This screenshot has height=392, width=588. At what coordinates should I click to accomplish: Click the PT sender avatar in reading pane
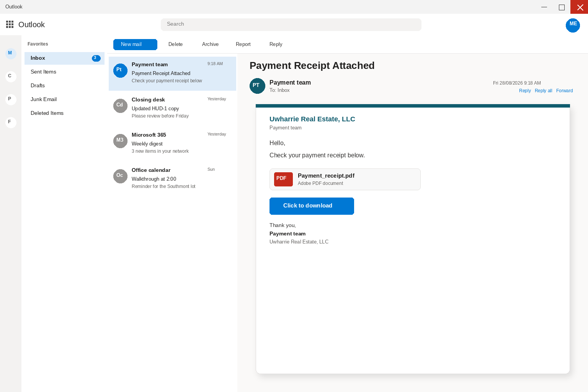[x=257, y=86]
